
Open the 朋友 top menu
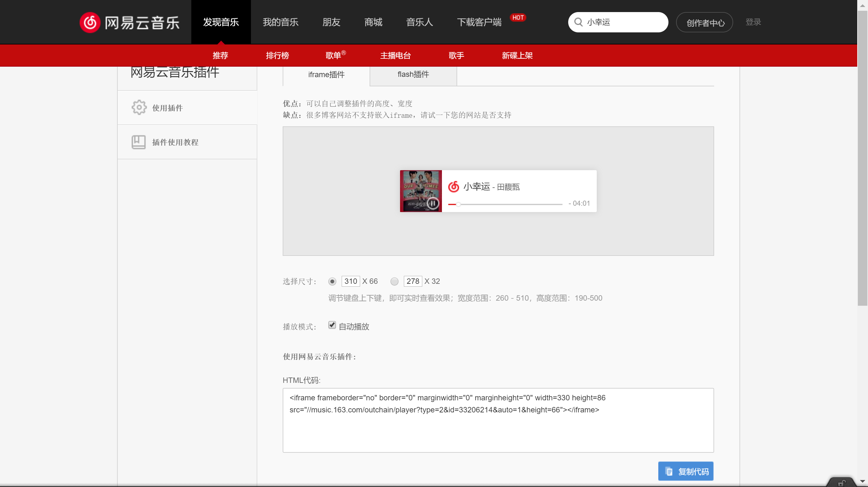click(x=331, y=22)
